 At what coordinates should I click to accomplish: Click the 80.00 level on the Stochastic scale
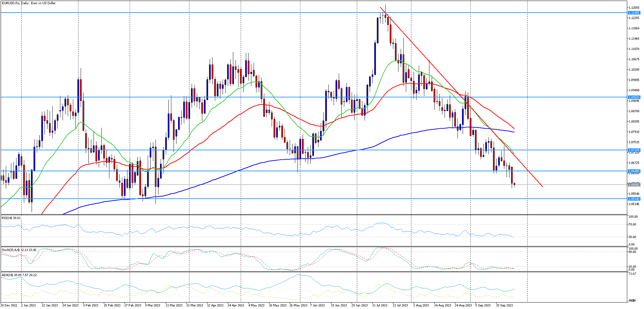tap(633, 252)
